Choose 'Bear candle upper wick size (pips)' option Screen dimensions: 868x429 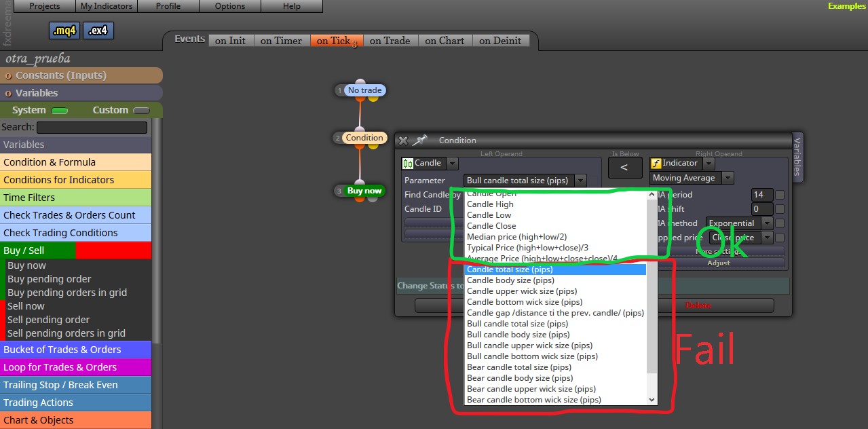pos(555,389)
